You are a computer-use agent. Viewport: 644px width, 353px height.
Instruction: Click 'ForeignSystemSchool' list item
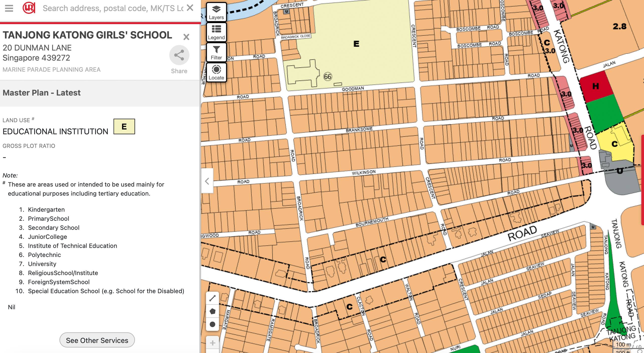pos(59,282)
